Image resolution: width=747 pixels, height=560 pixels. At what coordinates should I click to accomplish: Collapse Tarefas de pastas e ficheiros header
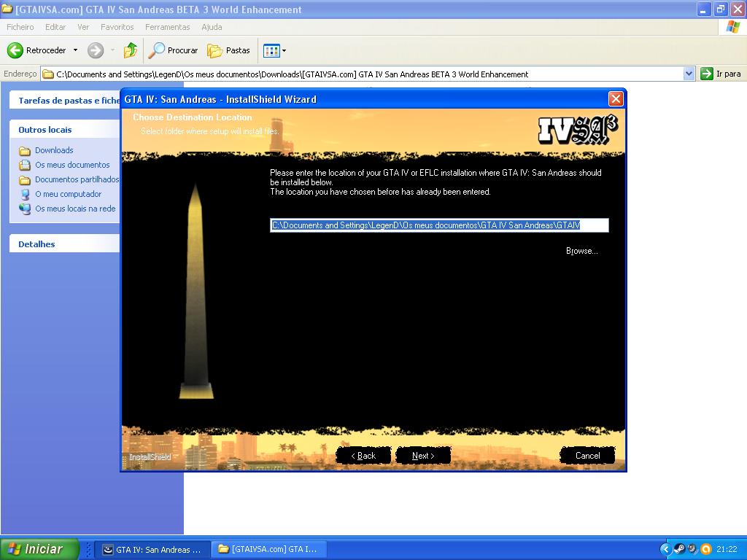(x=64, y=101)
